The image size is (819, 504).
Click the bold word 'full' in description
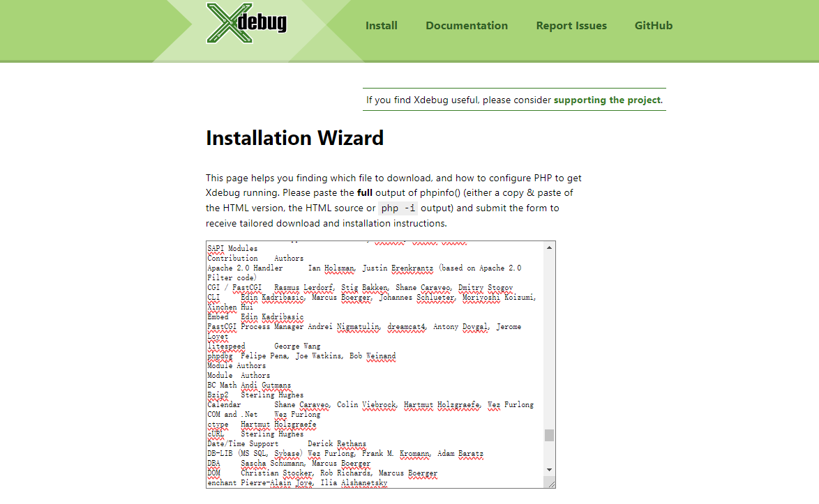click(365, 192)
